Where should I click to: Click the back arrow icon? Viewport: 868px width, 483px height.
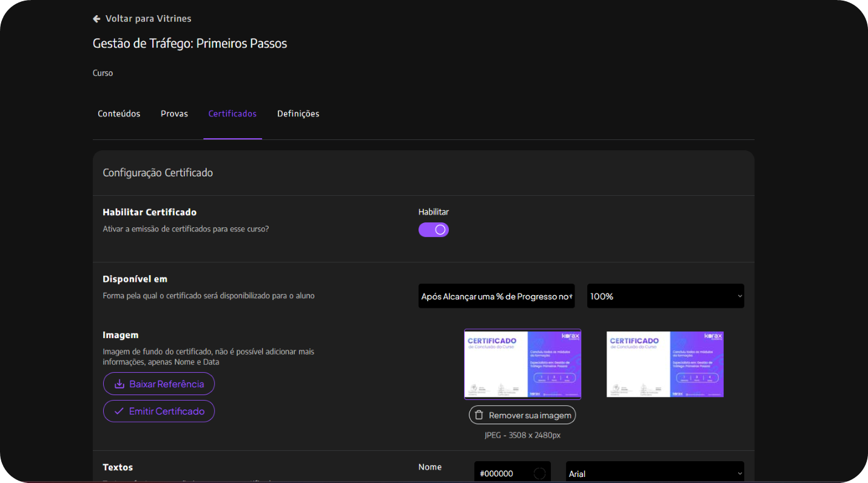(96, 19)
